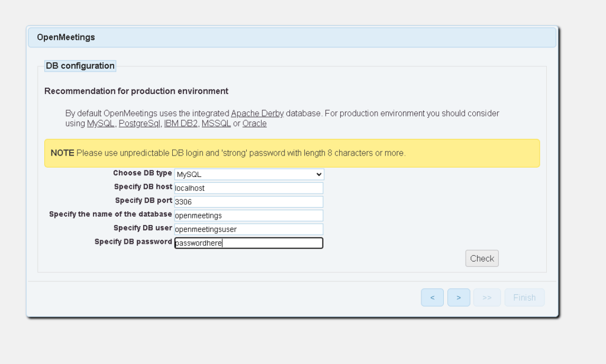Click the Finish button

pyautogui.click(x=524, y=298)
